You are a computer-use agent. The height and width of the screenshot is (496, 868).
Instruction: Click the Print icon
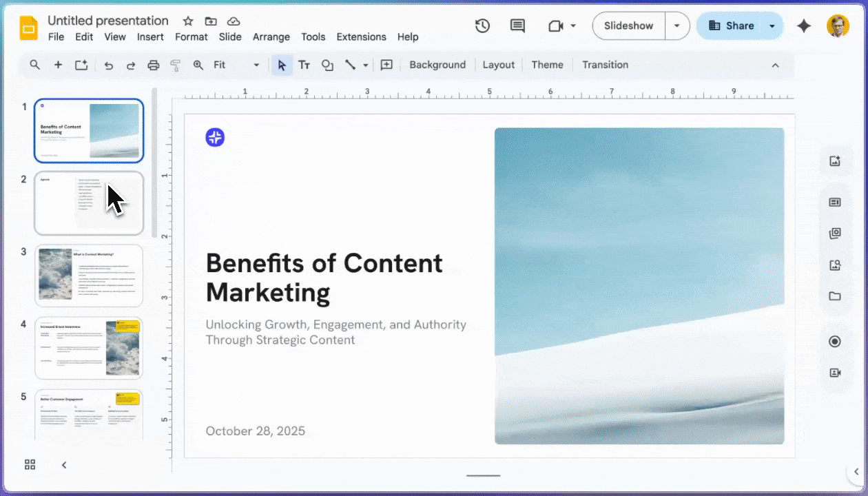pos(154,65)
